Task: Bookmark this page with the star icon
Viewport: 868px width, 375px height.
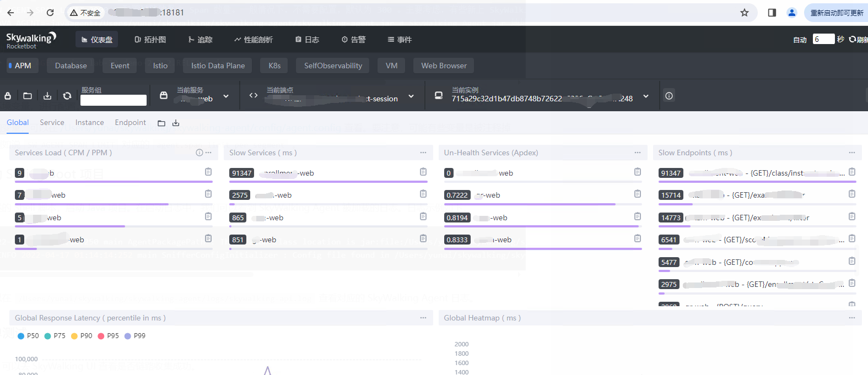Action: (x=744, y=13)
